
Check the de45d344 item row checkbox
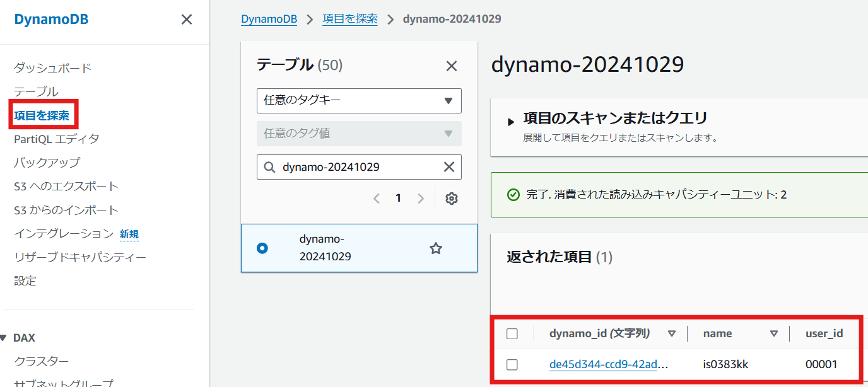tap(512, 365)
